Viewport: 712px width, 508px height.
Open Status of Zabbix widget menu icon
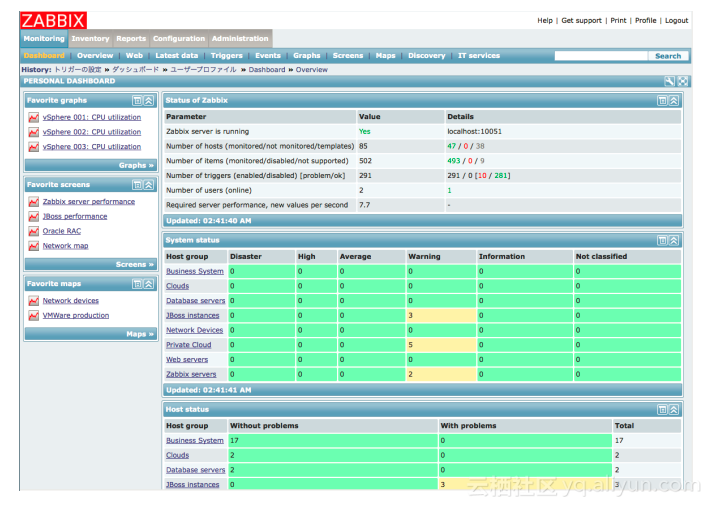[663, 101]
